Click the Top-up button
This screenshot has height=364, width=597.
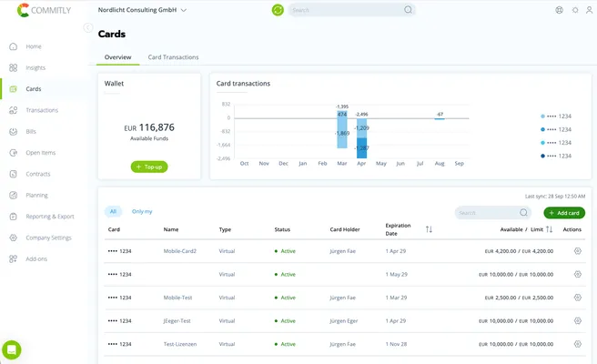(x=149, y=167)
